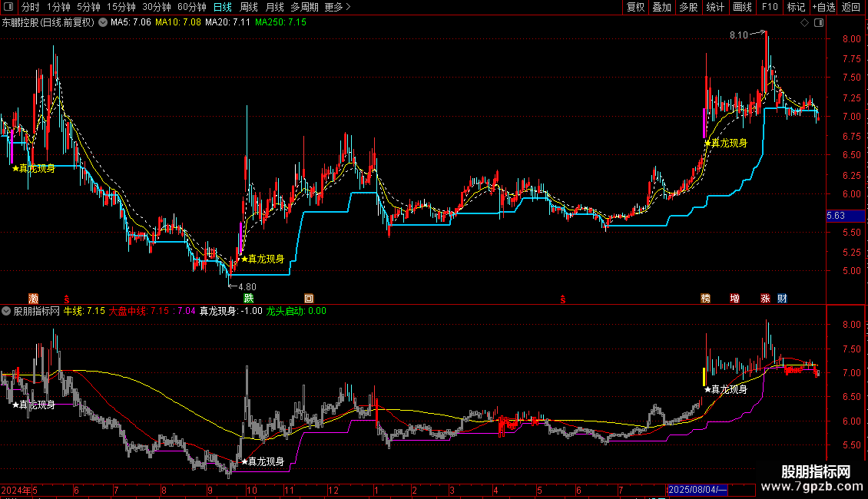
Task: Click the 牛线: 7.15 indicator value
Action: click(84, 311)
